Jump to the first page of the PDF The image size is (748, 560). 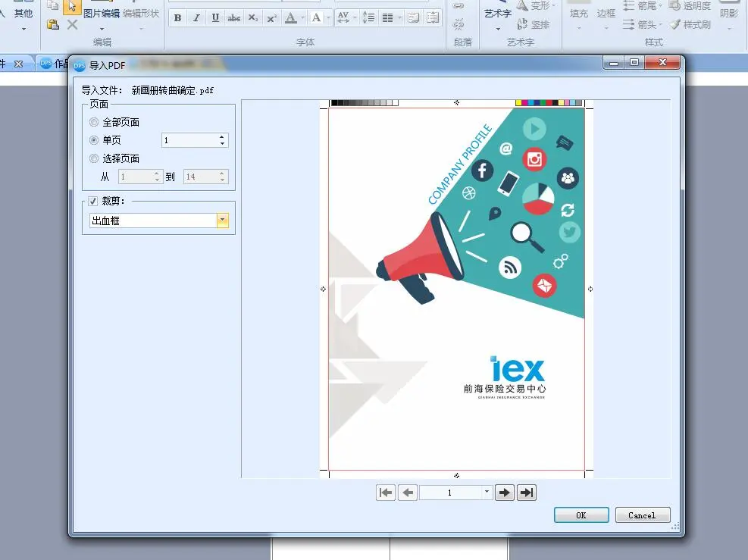coord(386,493)
